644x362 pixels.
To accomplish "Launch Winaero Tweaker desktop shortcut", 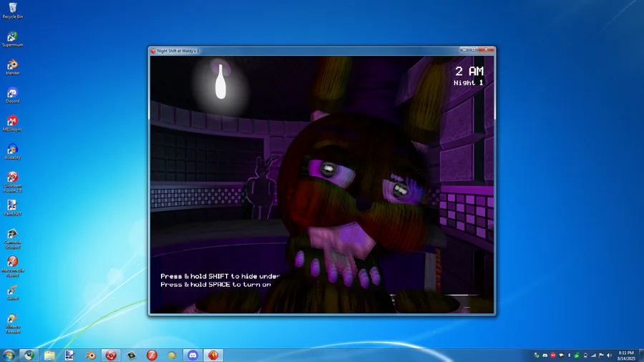I will pos(12,323).
